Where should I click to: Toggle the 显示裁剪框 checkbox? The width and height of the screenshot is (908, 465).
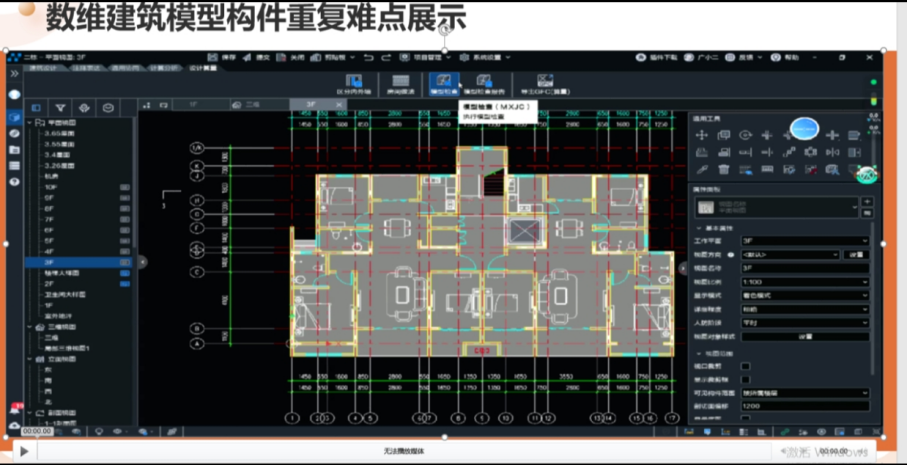[745, 380]
